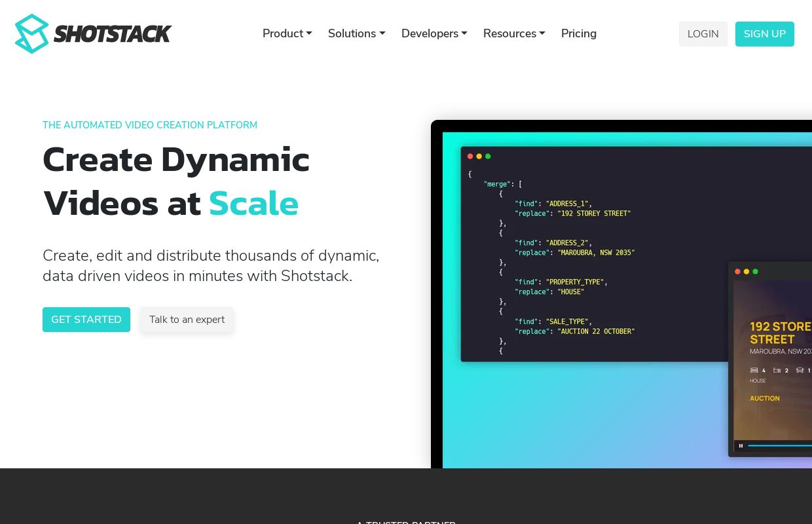
Task: Click the "ADDRESS_2" code string
Action: [x=567, y=243]
